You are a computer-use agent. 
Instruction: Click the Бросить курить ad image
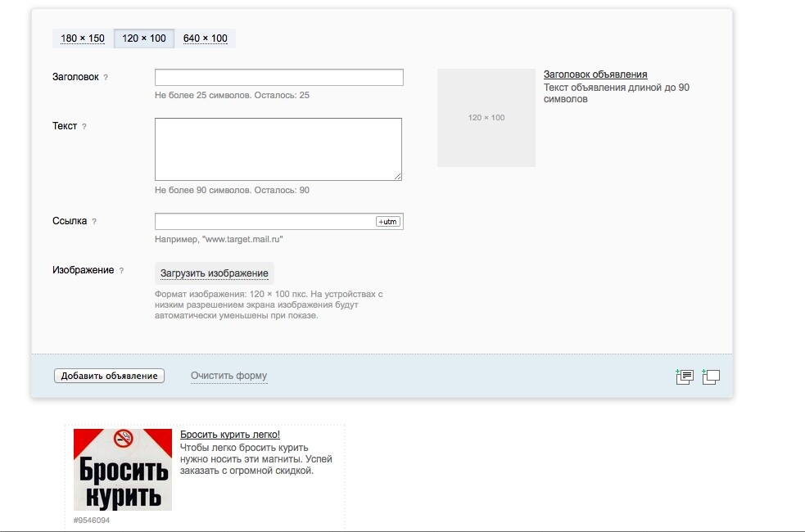123,470
